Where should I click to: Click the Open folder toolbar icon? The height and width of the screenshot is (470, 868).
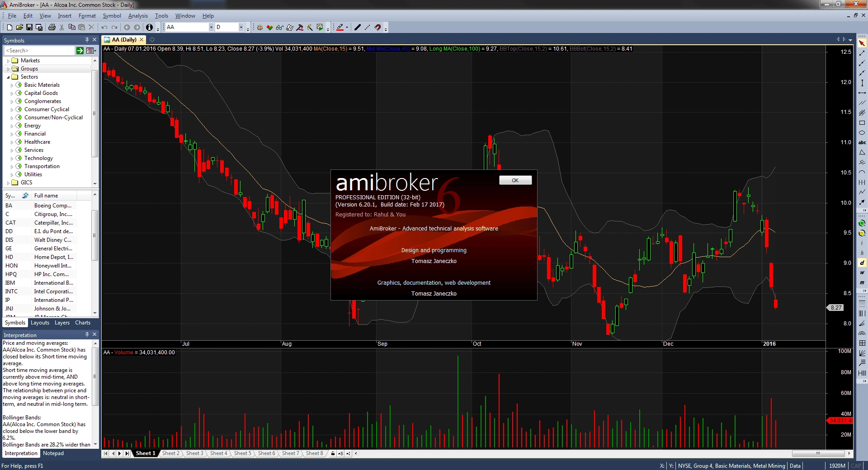click(19, 28)
